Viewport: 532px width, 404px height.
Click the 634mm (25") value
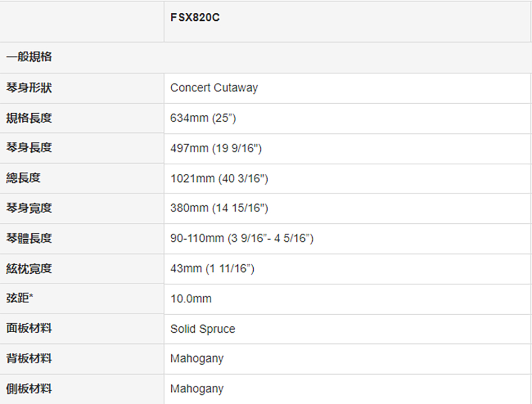203,118
